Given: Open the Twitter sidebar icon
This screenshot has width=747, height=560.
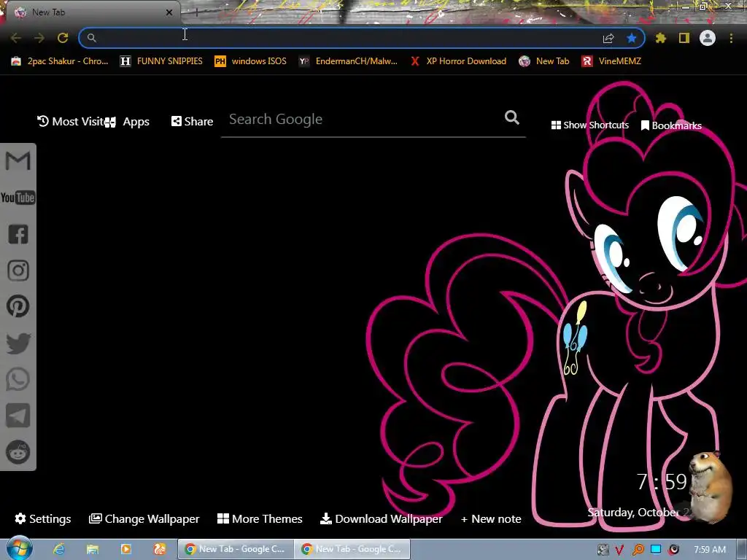Looking at the screenshot, I should coord(18,343).
